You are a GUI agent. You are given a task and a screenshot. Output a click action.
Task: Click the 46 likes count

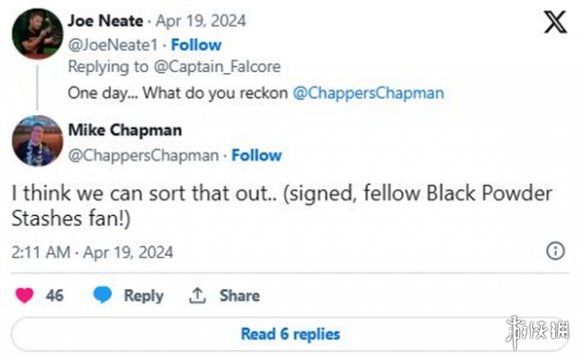point(55,296)
